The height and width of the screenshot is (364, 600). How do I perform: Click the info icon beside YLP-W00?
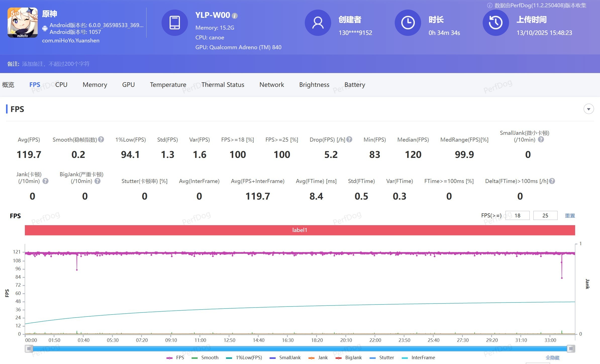[x=235, y=16]
